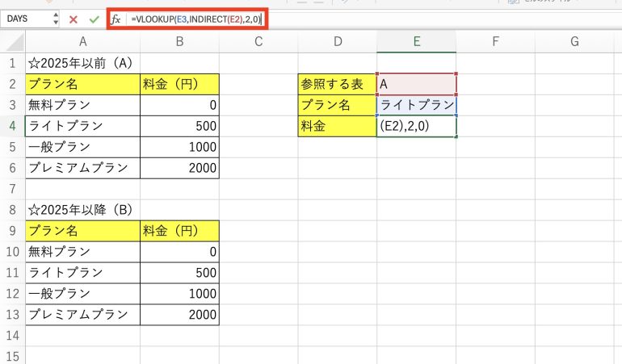
Task: Click editing cell showing (E2),2,0)
Action: click(x=416, y=126)
